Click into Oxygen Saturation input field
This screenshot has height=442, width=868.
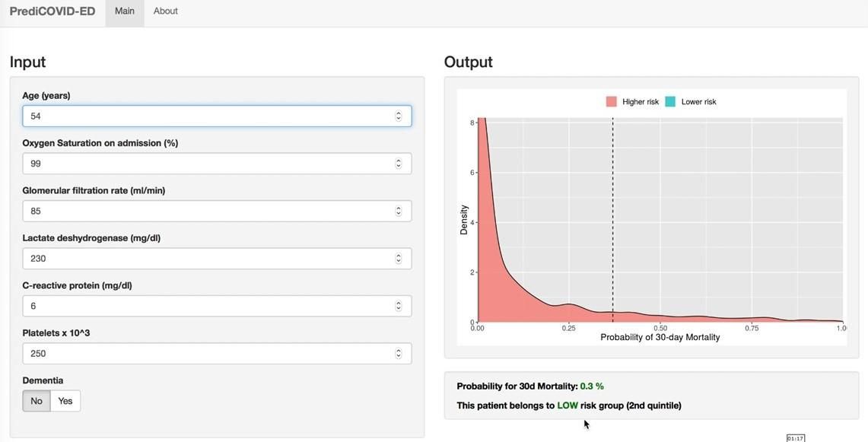click(x=205, y=164)
